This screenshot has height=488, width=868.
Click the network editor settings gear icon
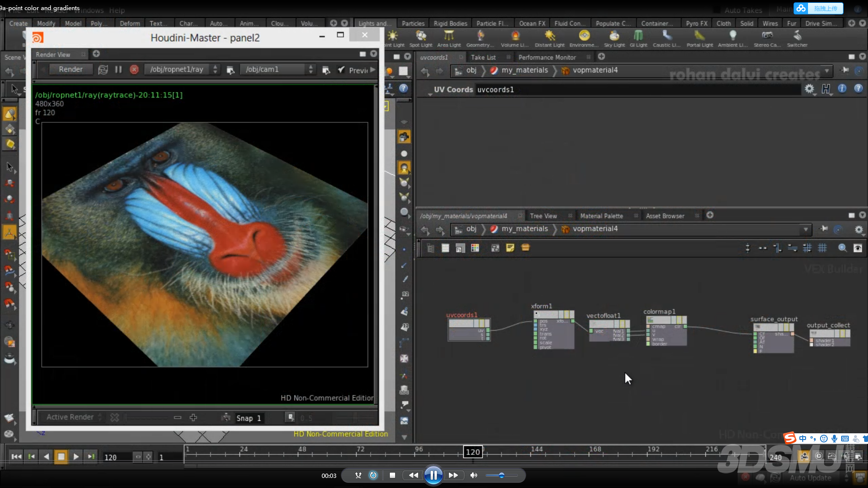(859, 229)
